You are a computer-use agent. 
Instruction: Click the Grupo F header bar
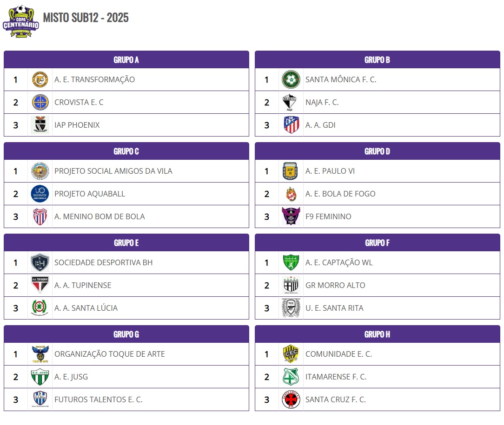click(378, 242)
